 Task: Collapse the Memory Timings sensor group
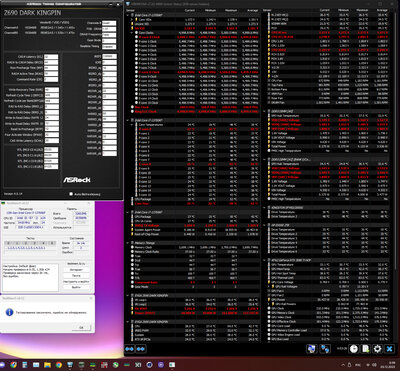point(128,243)
